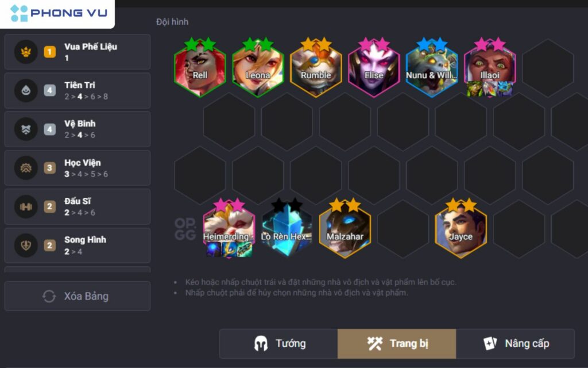The image size is (588, 368).
Task: Click the Xóa Bảng reset button
Action: 78,296
